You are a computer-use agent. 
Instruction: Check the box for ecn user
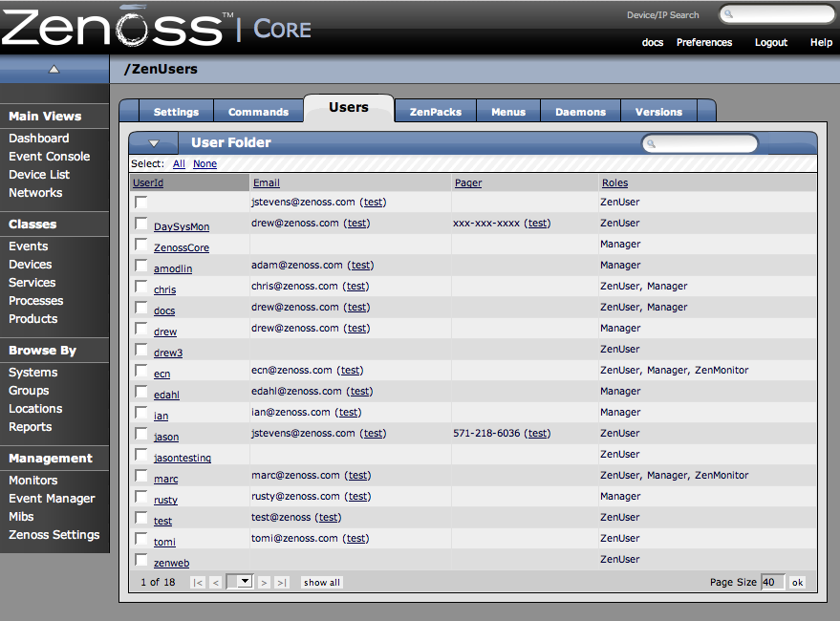point(140,371)
